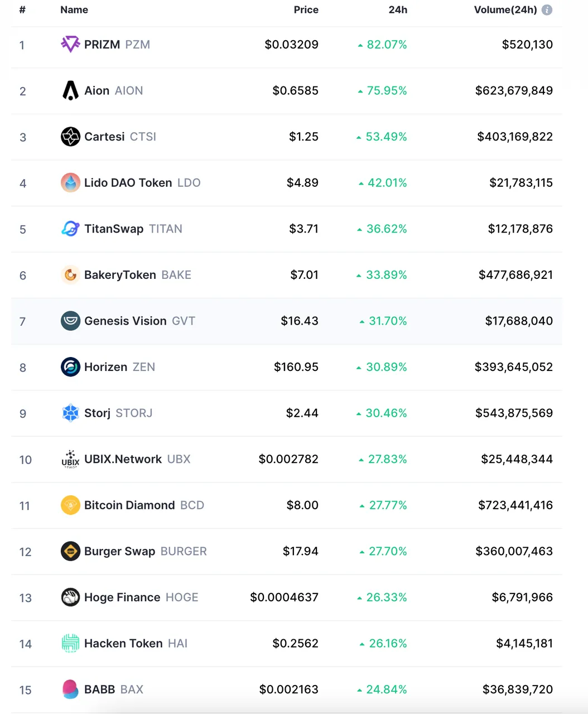The height and width of the screenshot is (714, 588).
Task: Click the Lido DAO droplet icon
Action: pos(70,182)
